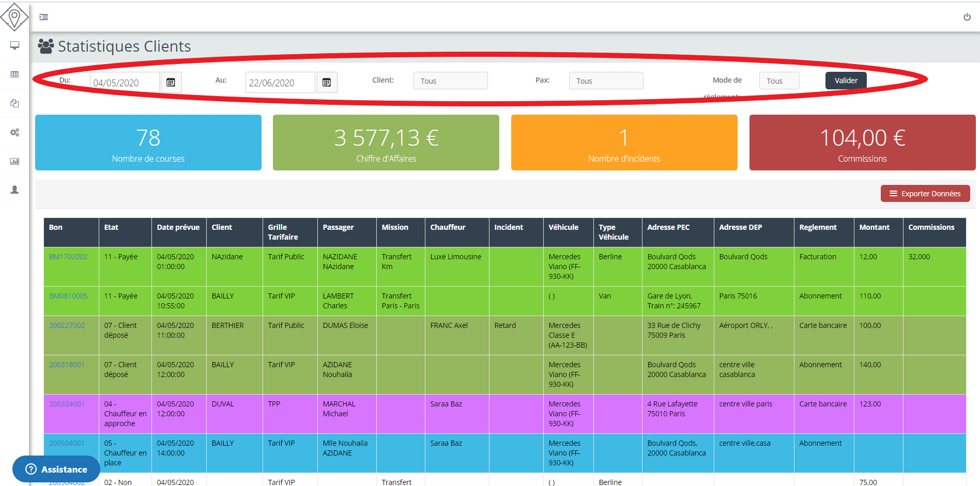The height and width of the screenshot is (486, 980).
Task: Open the user profile sidebar icon
Action: [x=14, y=190]
